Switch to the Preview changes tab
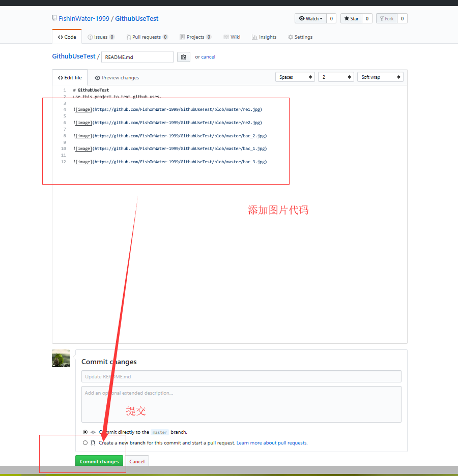The image size is (458, 476). click(117, 77)
